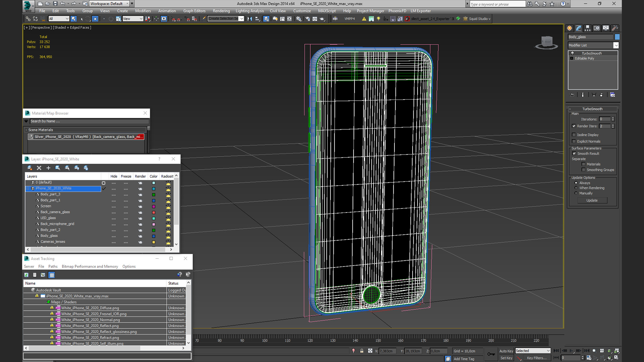This screenshot has height=362, width=644.
Task: Click Back_camera_glass layer color swatch
Action: [154, 213]
